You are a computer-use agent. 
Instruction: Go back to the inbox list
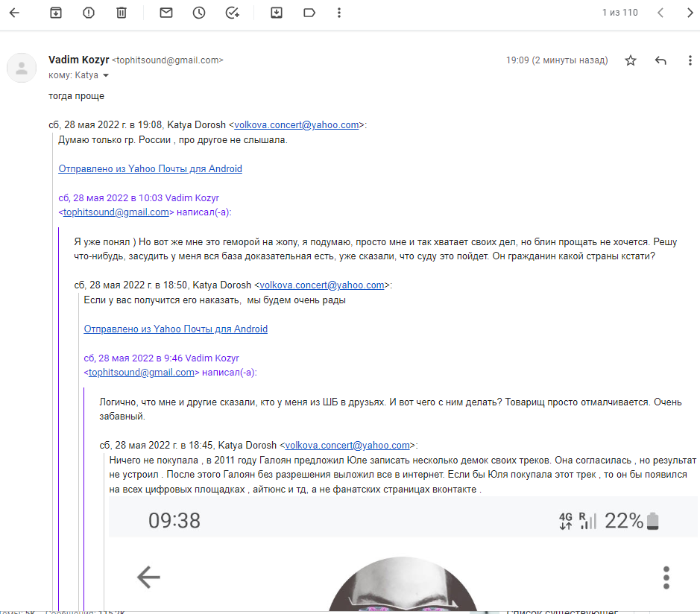[14, 13]
